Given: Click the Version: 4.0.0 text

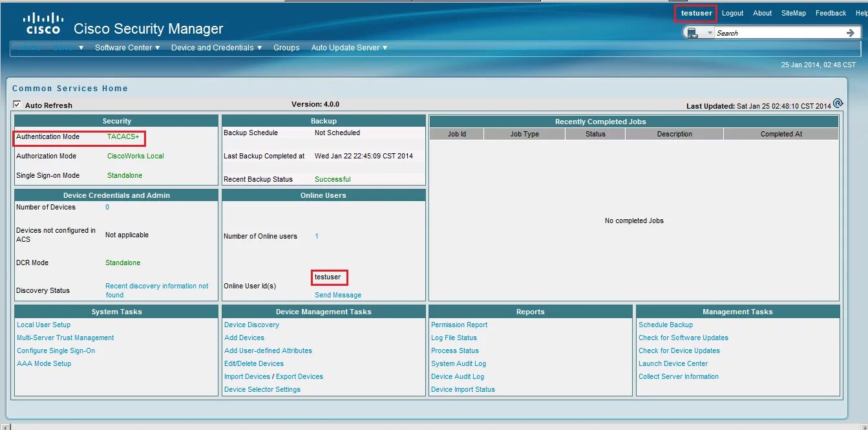Looking at the screenshot, I should 315,104.
